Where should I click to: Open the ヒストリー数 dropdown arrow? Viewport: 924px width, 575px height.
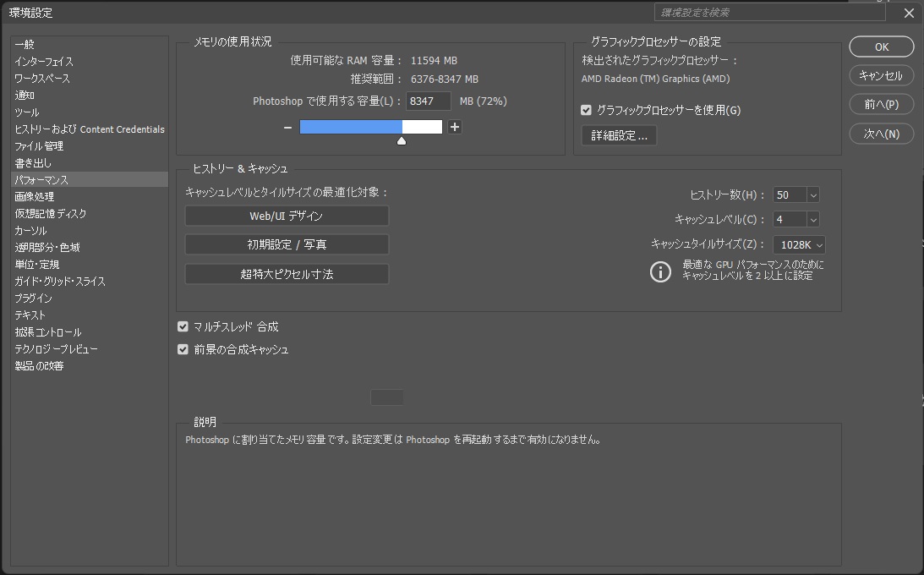[812, 195]
